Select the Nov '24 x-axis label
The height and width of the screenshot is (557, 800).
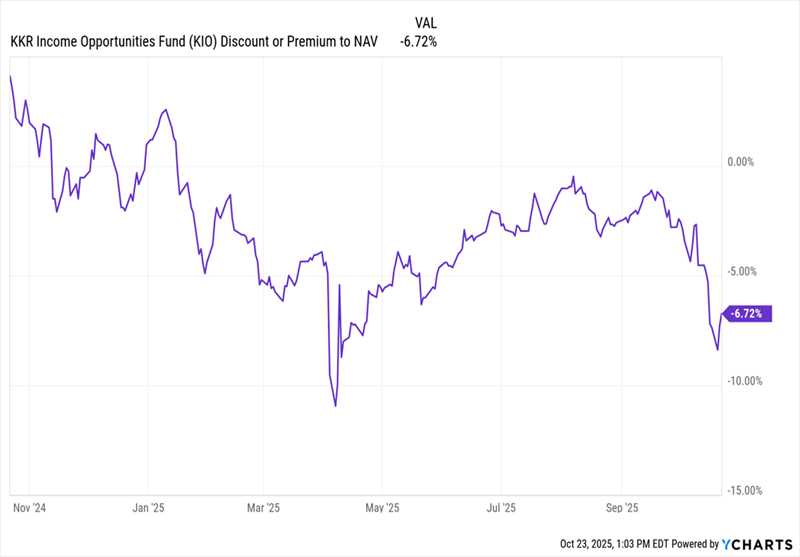[x=30, y=508]
